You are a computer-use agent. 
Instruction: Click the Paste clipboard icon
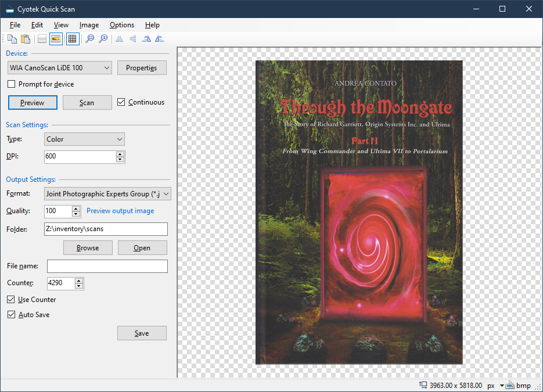tap(26, 39)
